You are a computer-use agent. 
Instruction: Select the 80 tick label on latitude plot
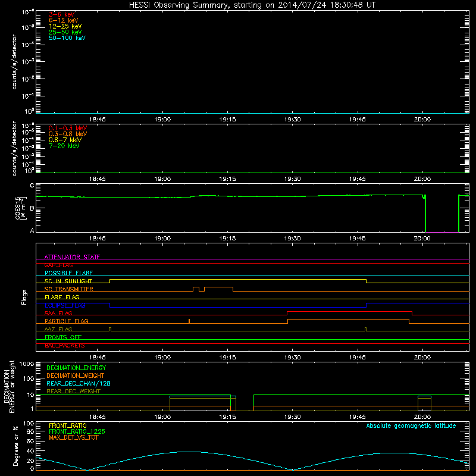[30, 431]
